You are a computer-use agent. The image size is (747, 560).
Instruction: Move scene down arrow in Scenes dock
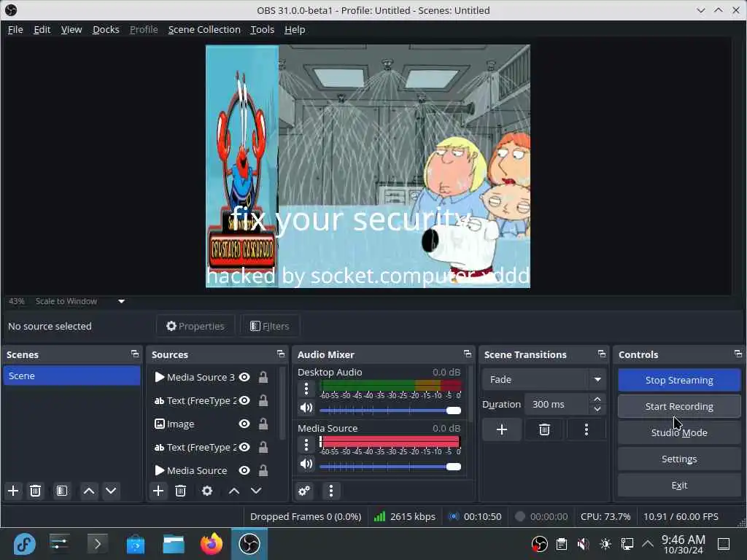click(x=111, y=491)
